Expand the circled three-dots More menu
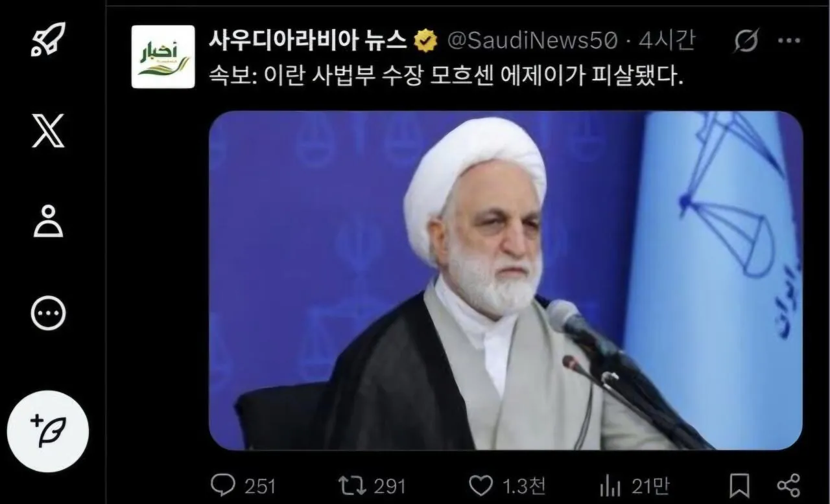The height and width of the screenshot is (504, 830). click(x=48, y=314)
